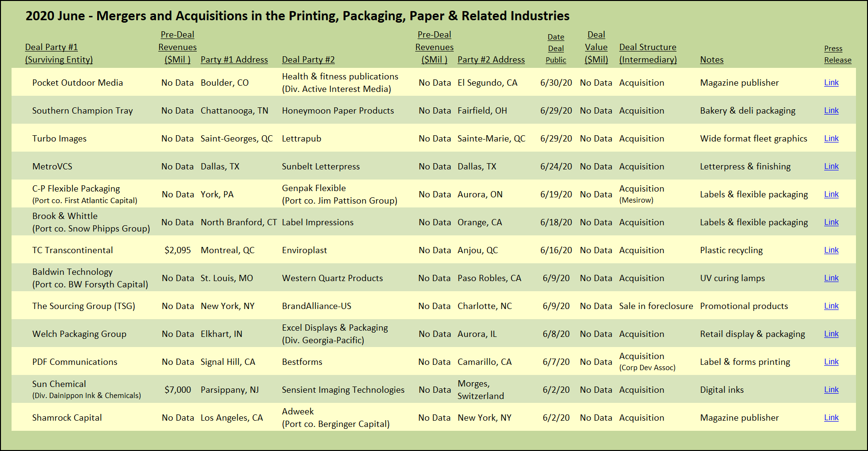Click the Brook & Whittle press release link
Image resolution: width=868 pixels, height=451 pixels.
tap(831, 222)
